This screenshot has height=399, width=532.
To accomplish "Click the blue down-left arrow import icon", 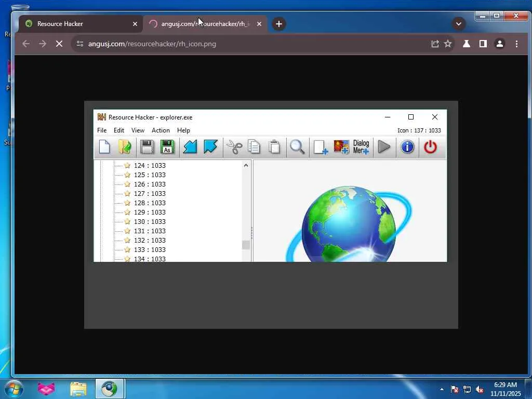I will coord(190,147).
